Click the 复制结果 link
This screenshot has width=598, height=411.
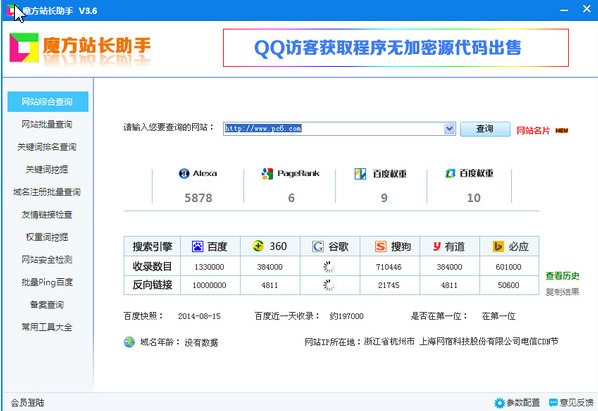point(562,292)
